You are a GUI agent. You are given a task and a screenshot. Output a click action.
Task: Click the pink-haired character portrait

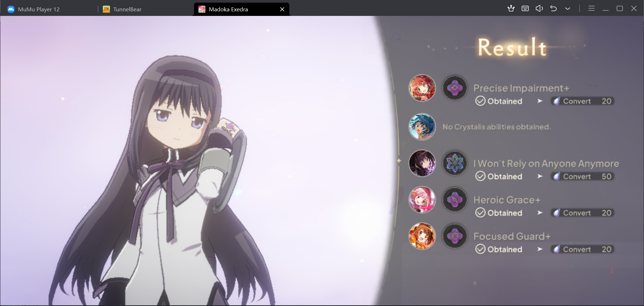[422, 200]
